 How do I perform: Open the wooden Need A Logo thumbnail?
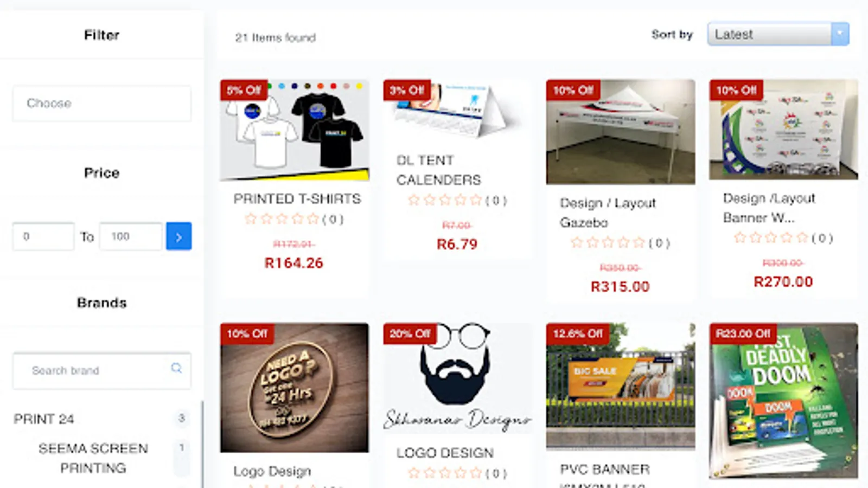tap(295, 388)
